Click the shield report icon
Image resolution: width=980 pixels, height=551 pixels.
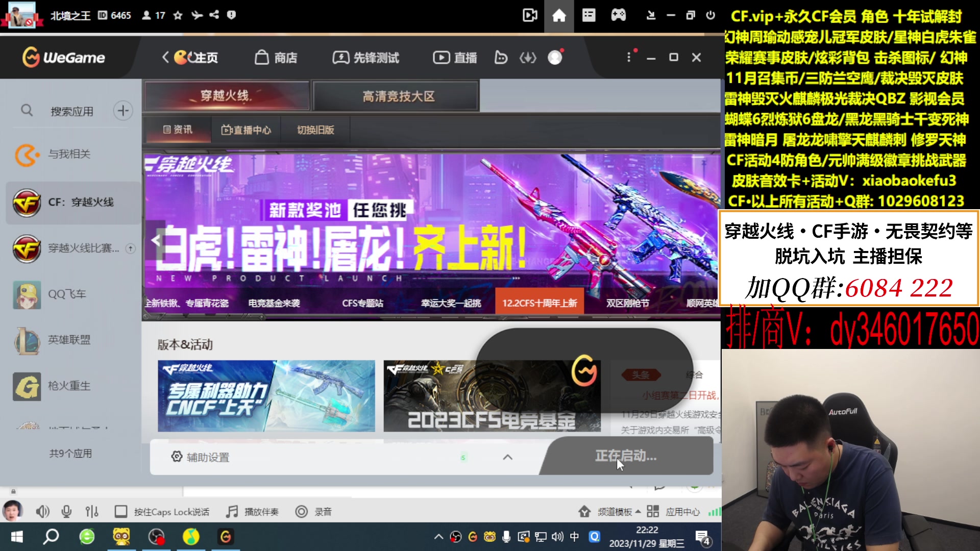[x=231, y=15]
